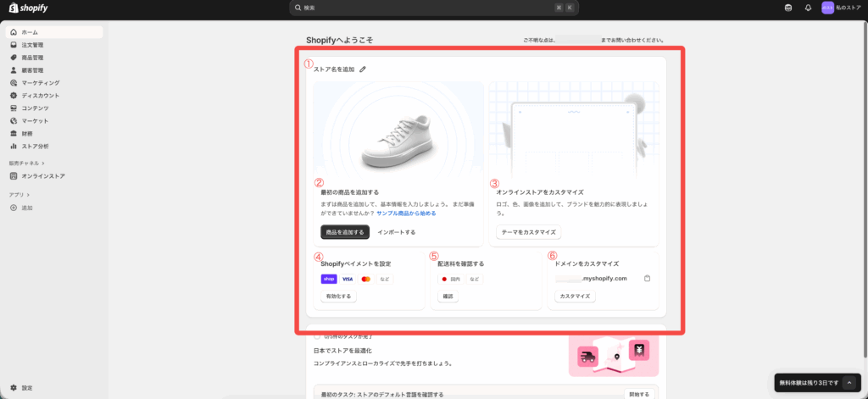Click 追加 plus icon under アプリ

pyautogui.click(x=14, y=208)
